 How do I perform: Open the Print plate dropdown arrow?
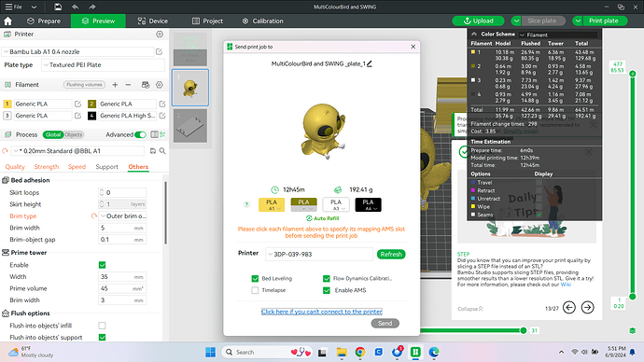578,21
